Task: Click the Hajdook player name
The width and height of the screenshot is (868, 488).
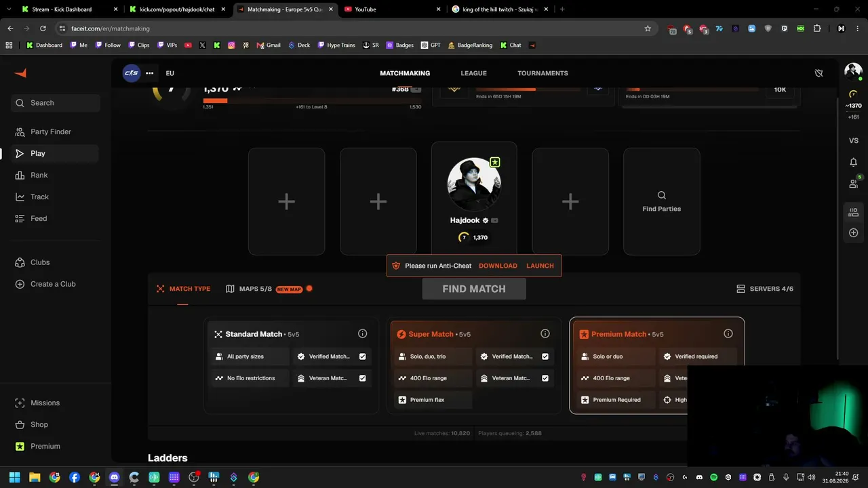Action: click(465, 220)
